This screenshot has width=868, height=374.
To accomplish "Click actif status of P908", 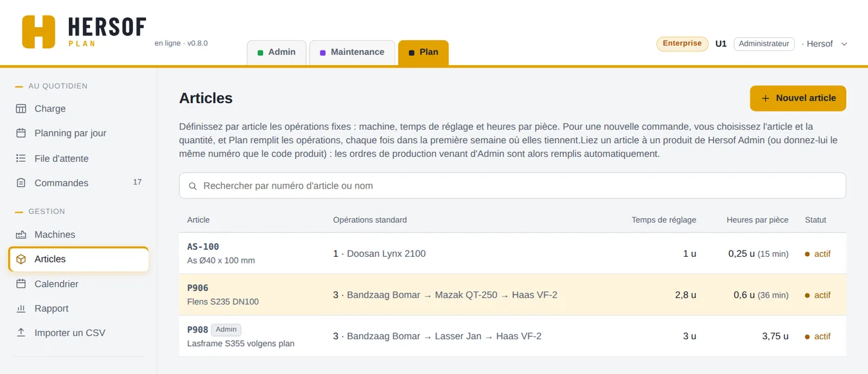I will [x=818, y=336].
